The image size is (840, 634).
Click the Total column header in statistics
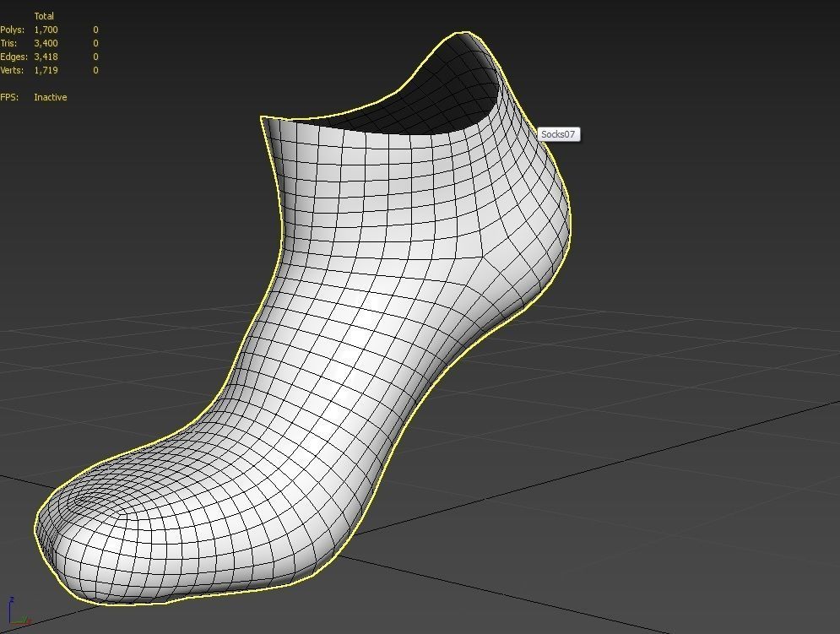[x=44, y=16]
